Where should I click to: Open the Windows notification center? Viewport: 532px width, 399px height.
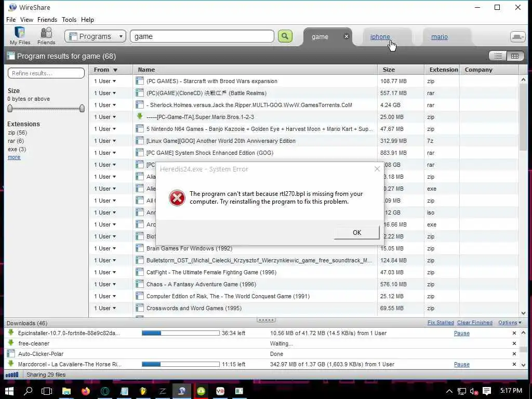(487, 391)
